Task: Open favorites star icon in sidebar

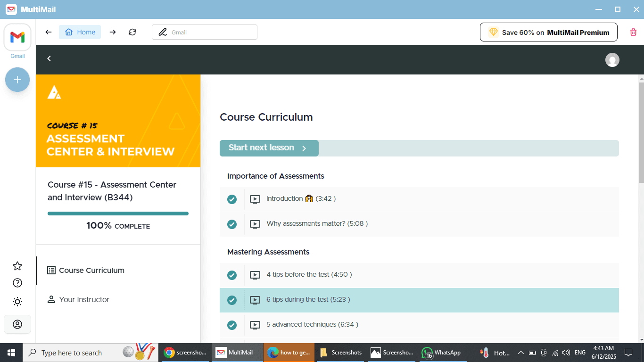Action: coord(17,266)
